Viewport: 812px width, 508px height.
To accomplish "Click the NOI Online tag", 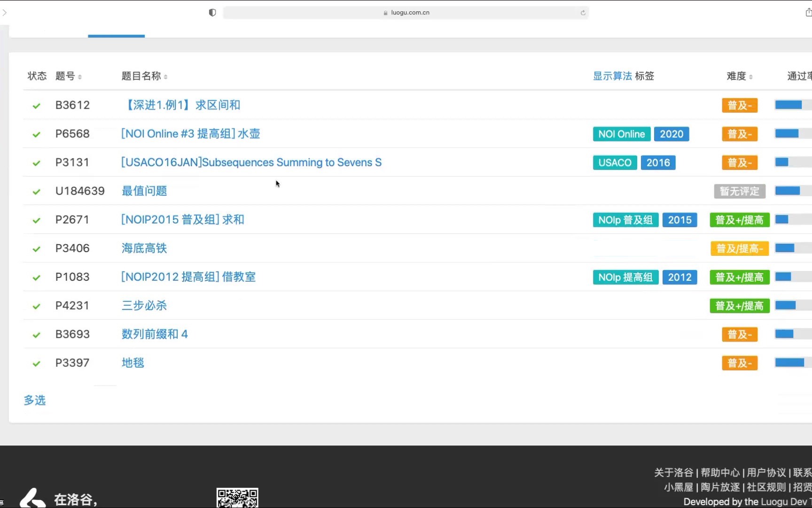I will coord(622,134).
